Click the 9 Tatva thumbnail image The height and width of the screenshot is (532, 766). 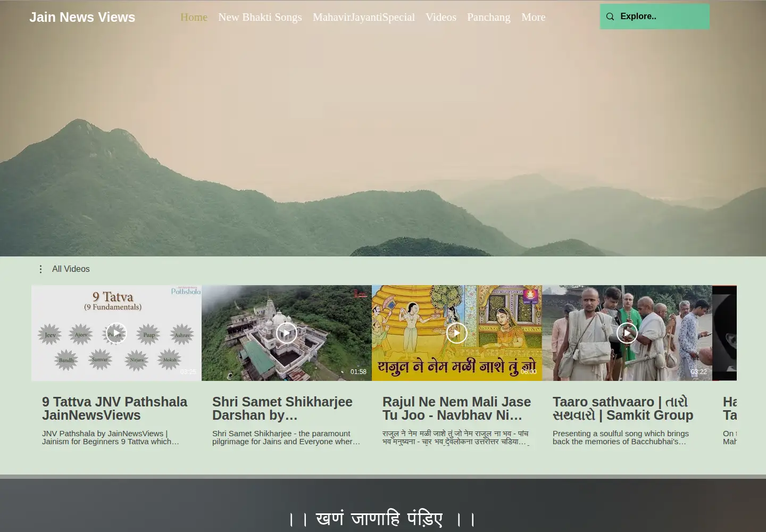click(x=116, y=333)
